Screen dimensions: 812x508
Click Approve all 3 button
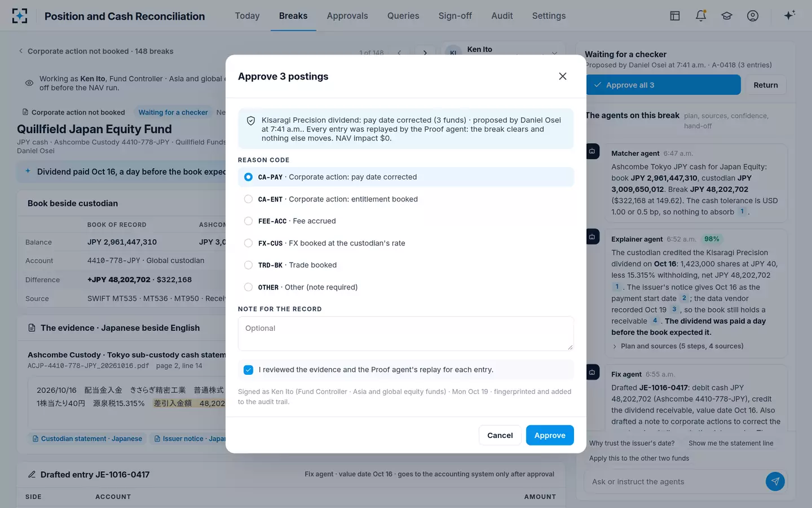coord(663,85)
